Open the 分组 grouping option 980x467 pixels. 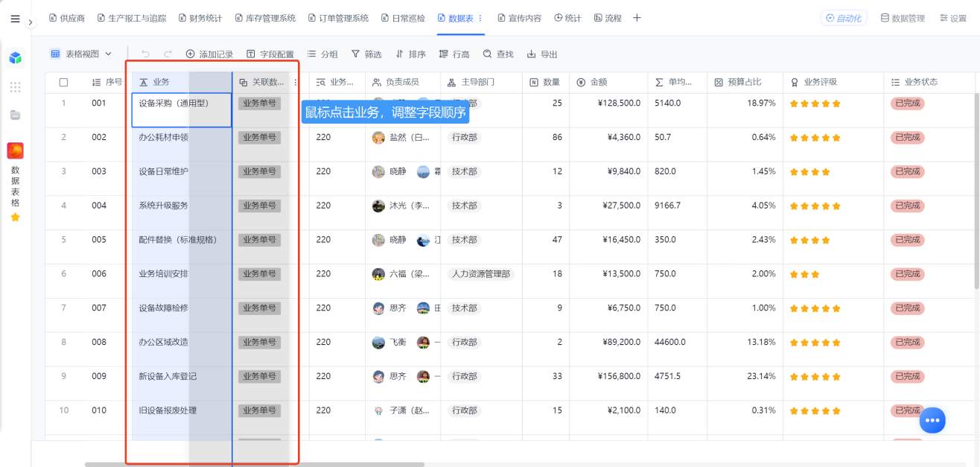point(322,54)
